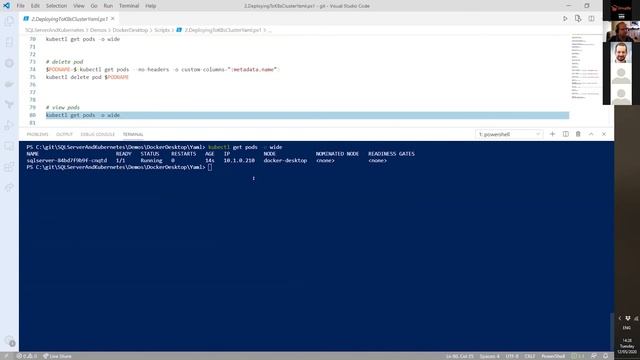The height and width of the screenshot is (360, 640).
Task: Expand the Scripts breadcrumb
Action: coord(162,30)
